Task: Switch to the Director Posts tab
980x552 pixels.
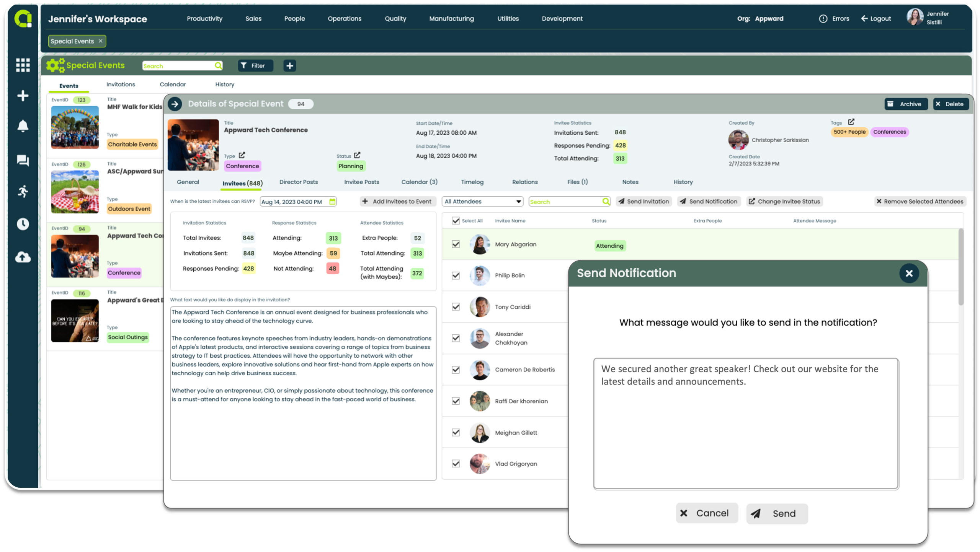Action: point(299,182)
